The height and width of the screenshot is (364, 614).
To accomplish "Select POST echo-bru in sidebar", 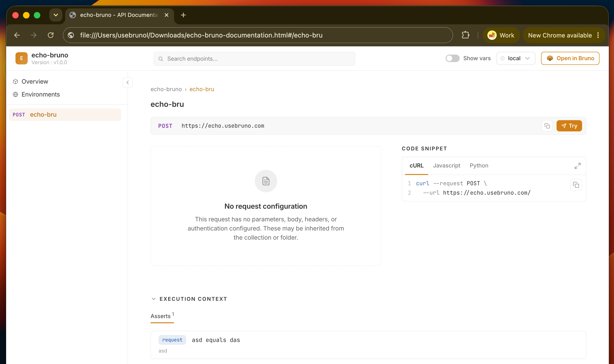I will [65, 115].
